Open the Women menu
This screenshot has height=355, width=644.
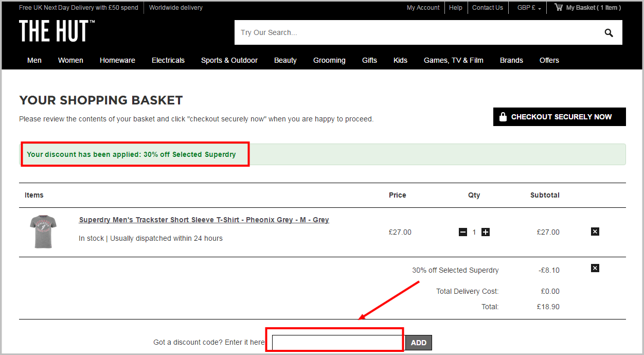tap(70, 60)
